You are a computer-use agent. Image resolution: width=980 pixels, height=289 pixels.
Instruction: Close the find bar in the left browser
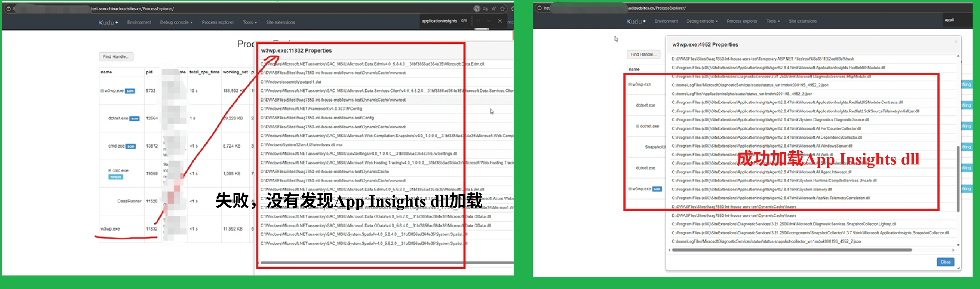(500, 21)
